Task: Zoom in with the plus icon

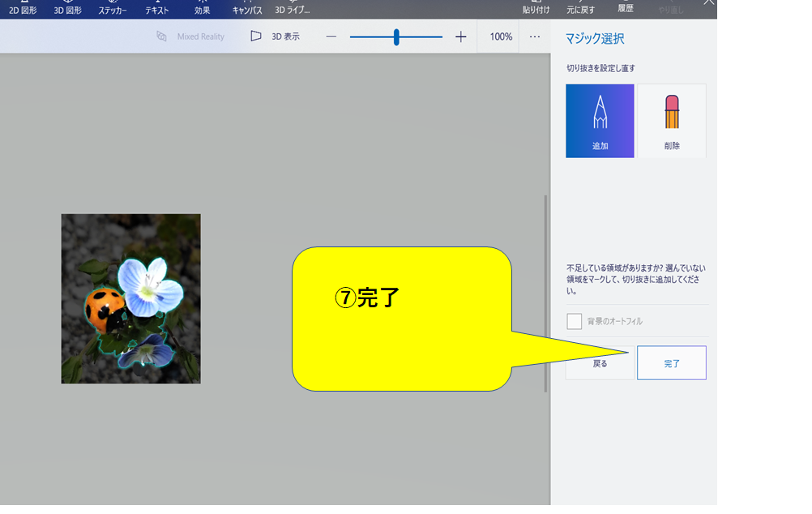Action: click(460, 36)
